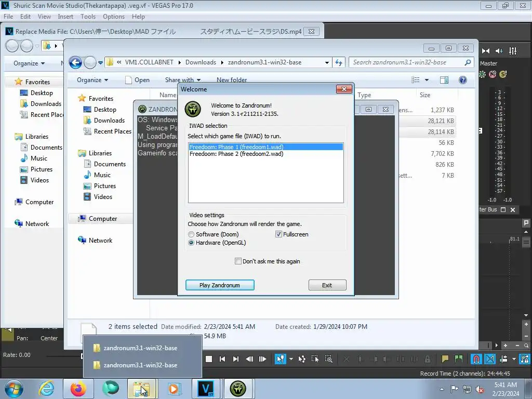Open Firefox from taskbar

78,389
